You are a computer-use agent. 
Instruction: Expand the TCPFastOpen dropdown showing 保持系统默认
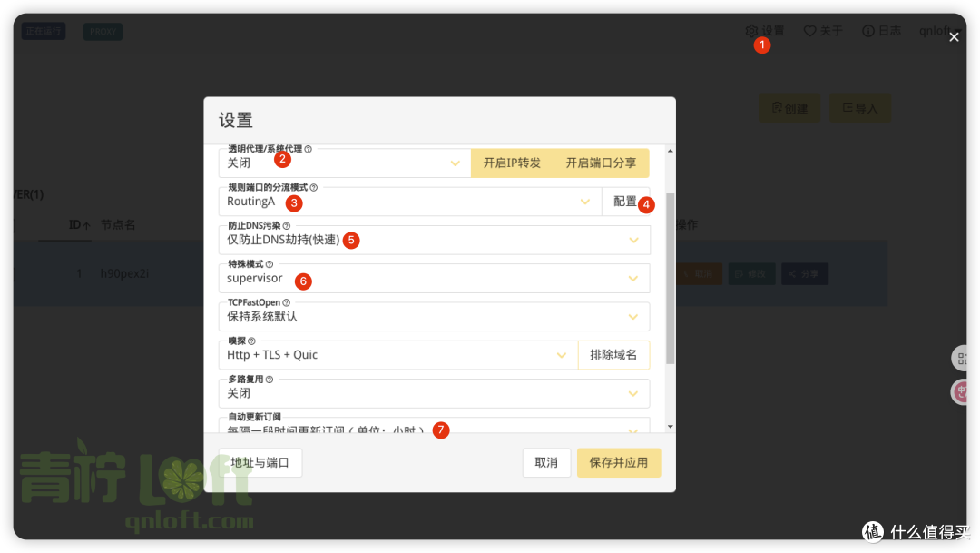435,317
